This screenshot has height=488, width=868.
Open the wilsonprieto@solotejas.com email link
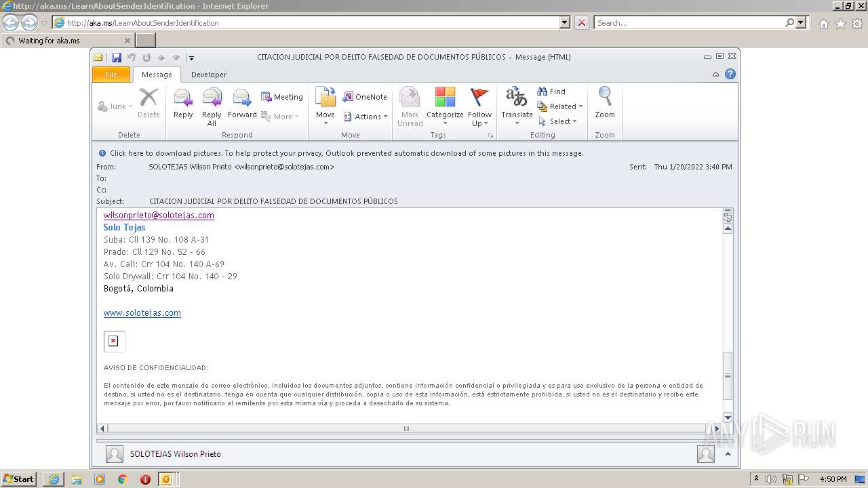coord(159,215)
